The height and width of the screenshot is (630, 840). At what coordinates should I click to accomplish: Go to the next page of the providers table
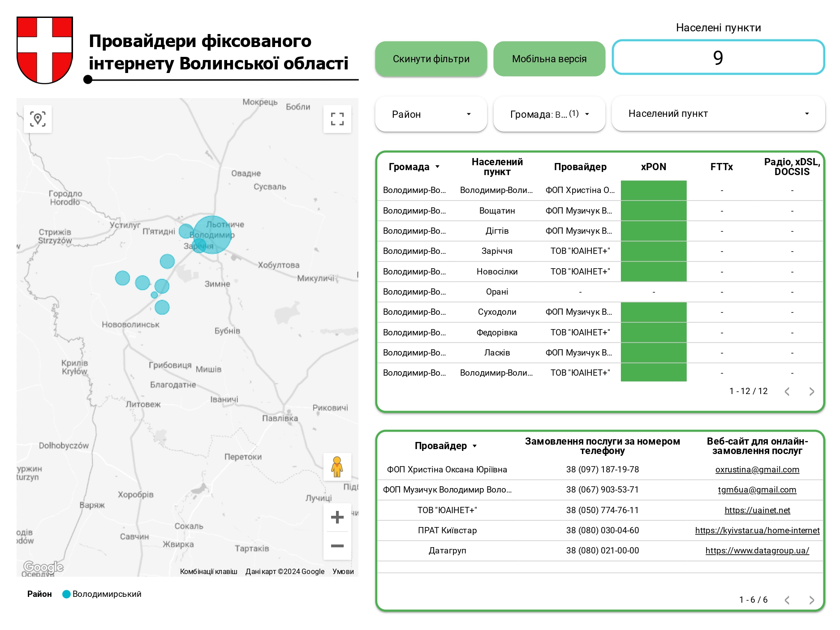[x=812, y=600]
